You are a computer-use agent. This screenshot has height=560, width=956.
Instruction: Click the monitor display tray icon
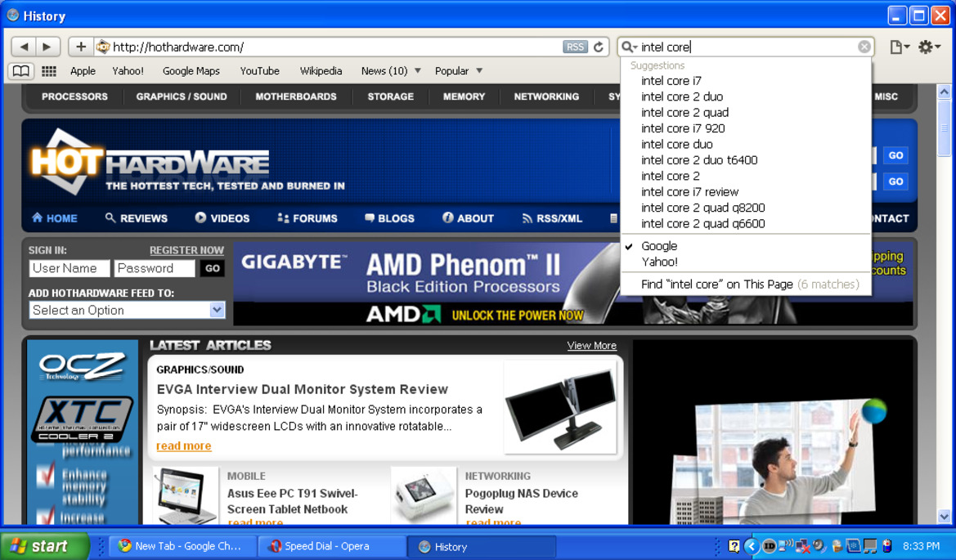(x=870, y=546)
